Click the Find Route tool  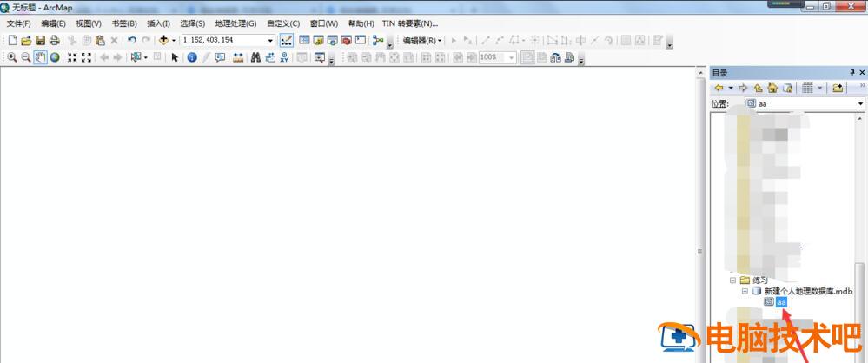270,57
